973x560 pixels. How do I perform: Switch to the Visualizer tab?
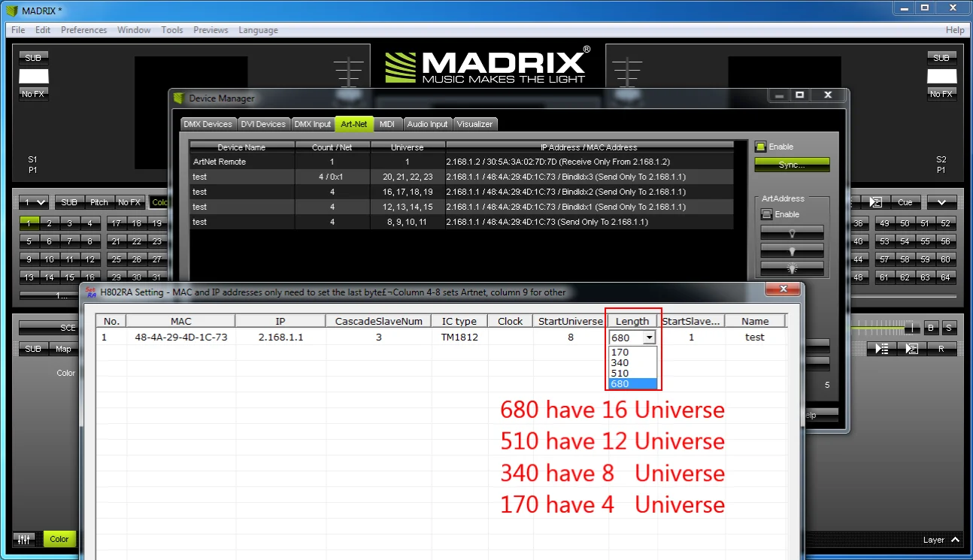click(x=474, y=124)
